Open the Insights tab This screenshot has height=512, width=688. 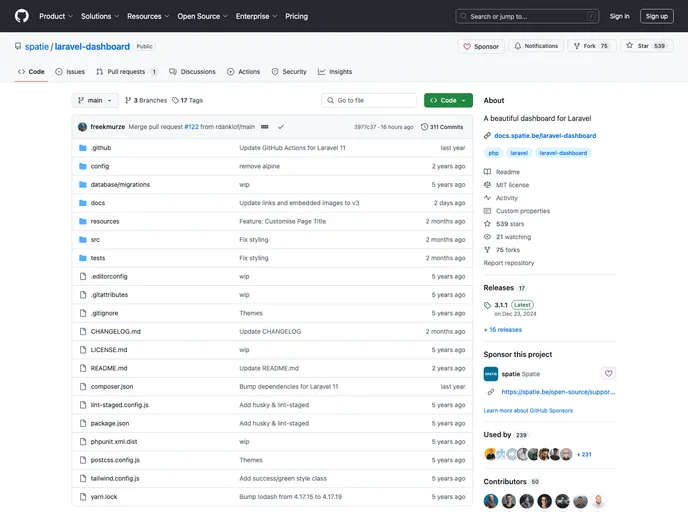click(335, 72)
